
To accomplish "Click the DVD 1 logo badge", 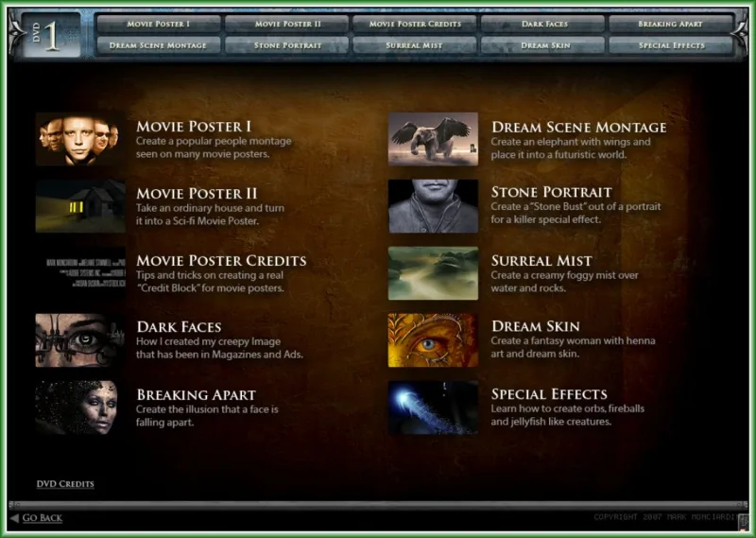I will (51, 35).
